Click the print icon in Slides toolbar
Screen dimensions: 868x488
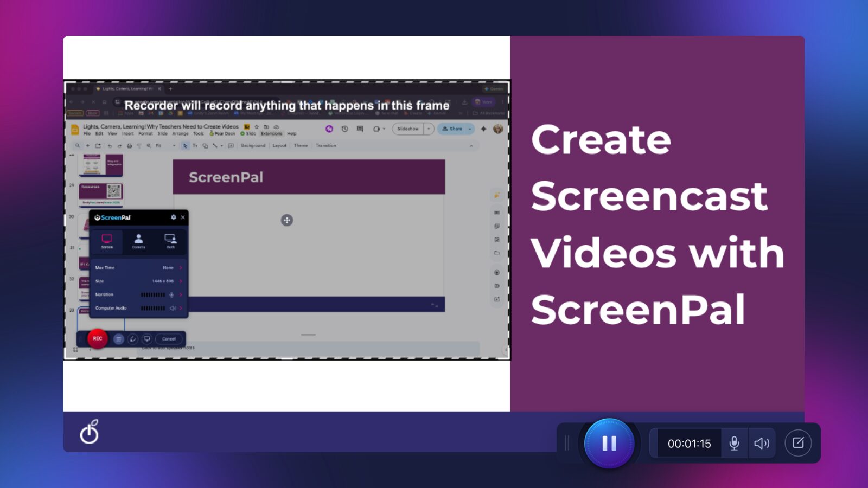click(x=129, y=146)
